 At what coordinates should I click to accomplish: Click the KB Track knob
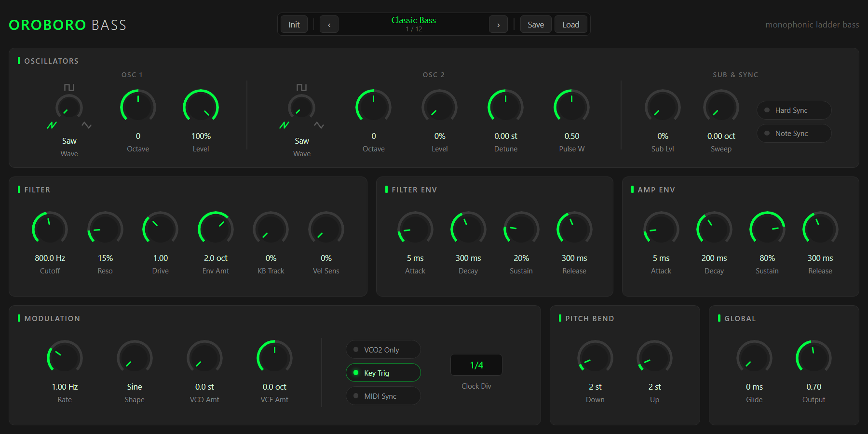[271, 229]
